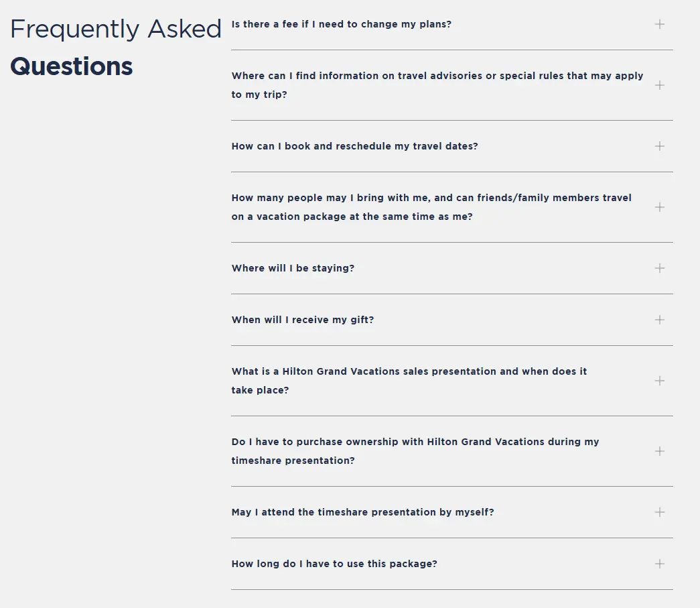
Task: Open 'May I attend the timeshare presentation by myself?'
Action: pyautogui.click(x=362, y=512)
